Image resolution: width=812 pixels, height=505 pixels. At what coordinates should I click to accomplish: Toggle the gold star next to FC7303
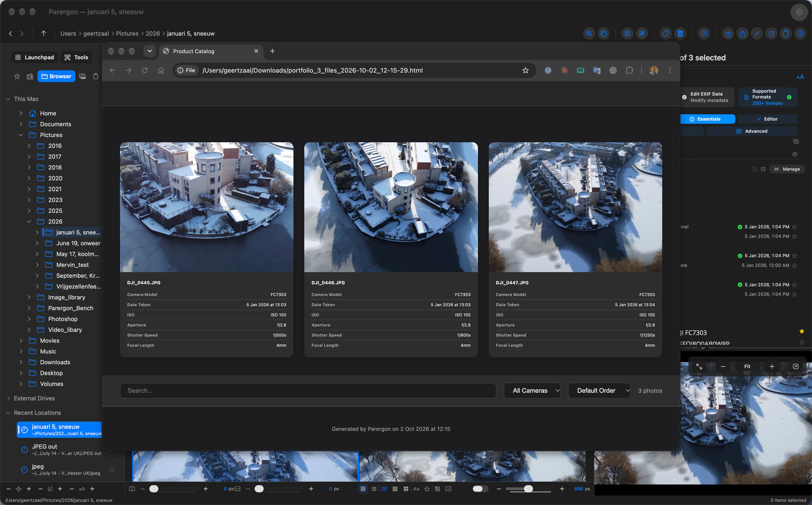coord(802,331)
